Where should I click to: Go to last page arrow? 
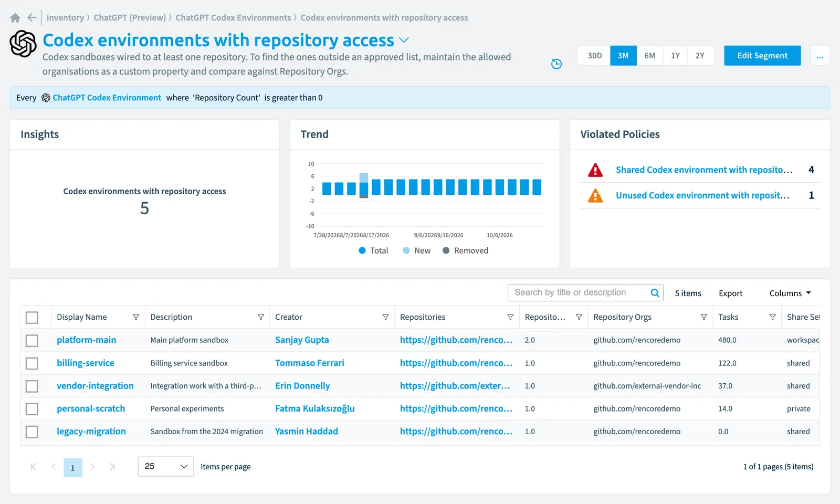point(112,467)
